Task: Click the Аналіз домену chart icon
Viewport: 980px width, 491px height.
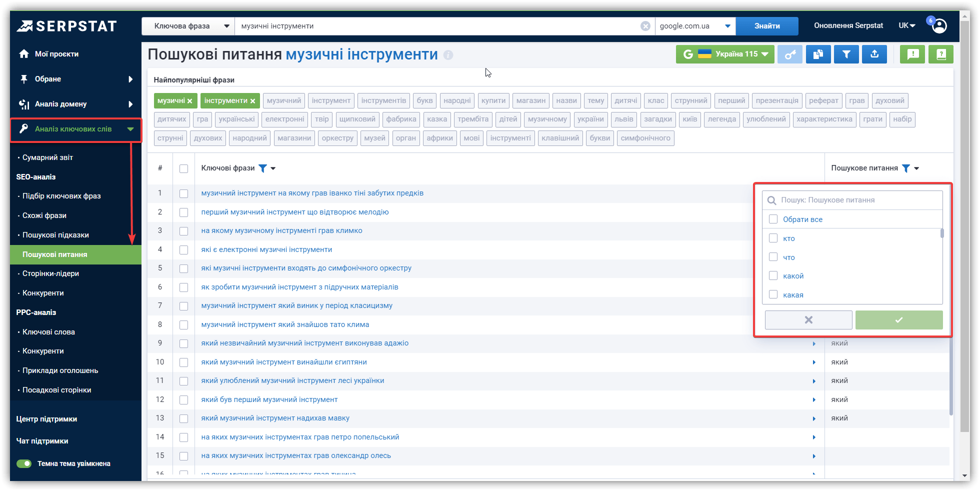Action: tap(23, 104)
